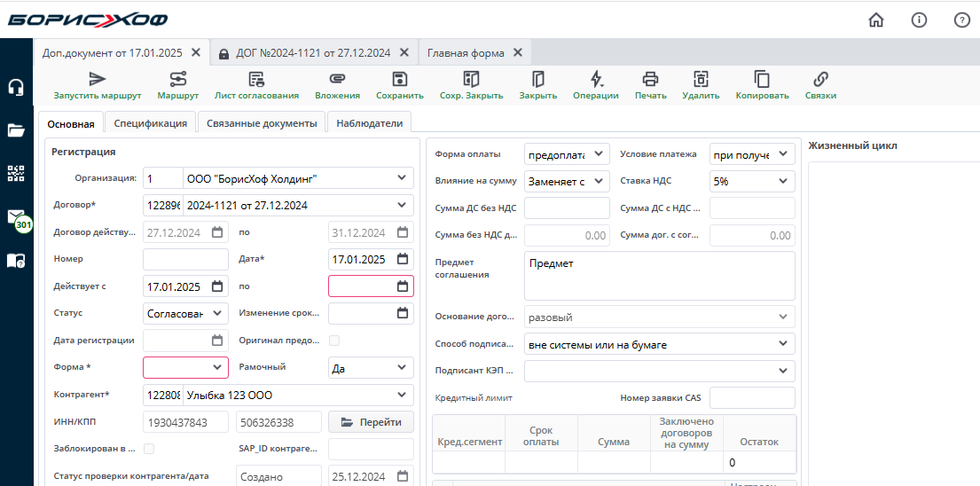Save document with Сохранить icon
Viewport: 980px width, 486px height.
(x=400, y=79)
